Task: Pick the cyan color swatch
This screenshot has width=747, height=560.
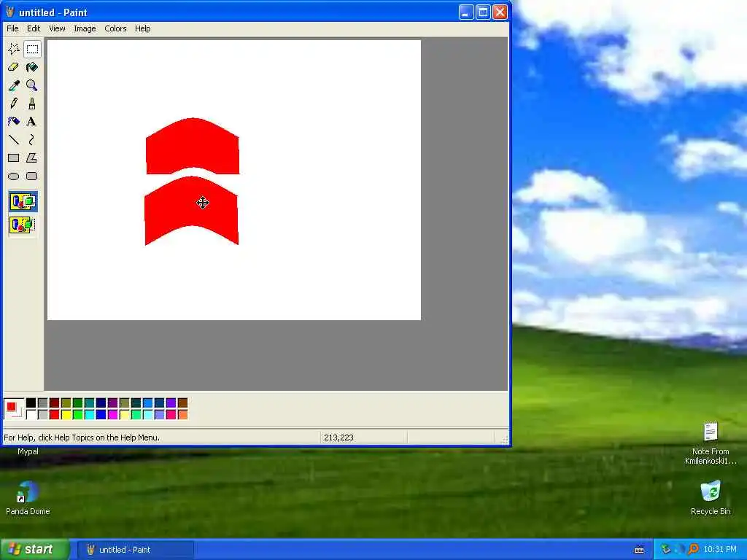Action: pos(90,415)
